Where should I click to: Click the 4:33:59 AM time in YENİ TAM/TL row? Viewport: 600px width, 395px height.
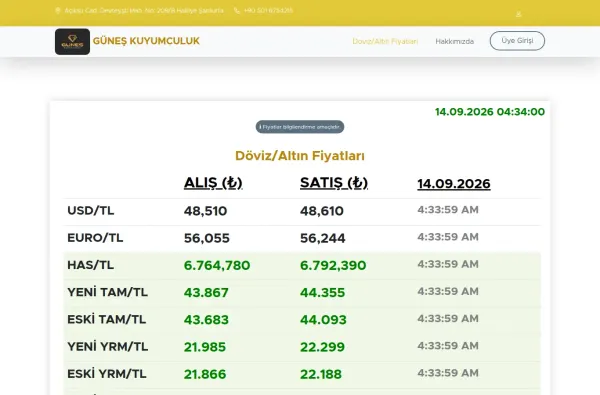click(448, 291)
